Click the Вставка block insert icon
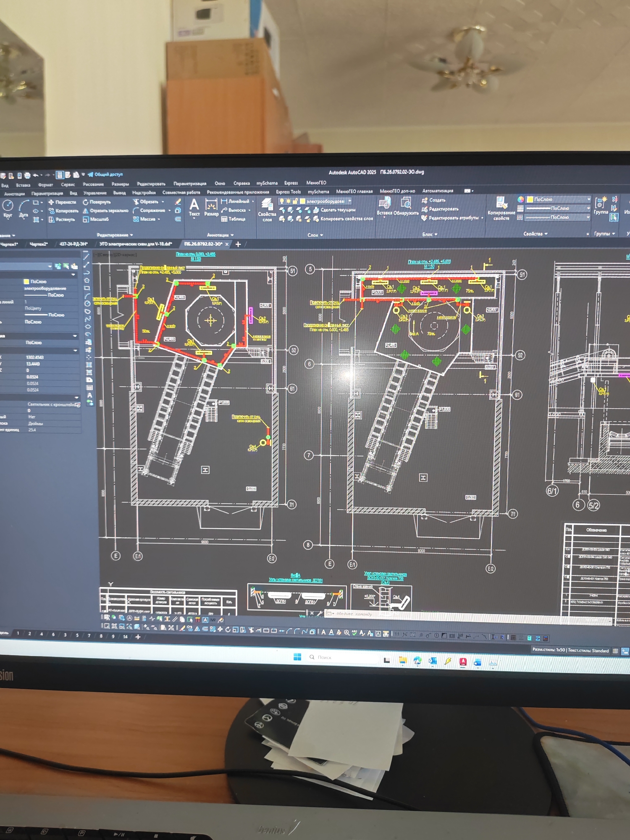 tap(384, 207)
